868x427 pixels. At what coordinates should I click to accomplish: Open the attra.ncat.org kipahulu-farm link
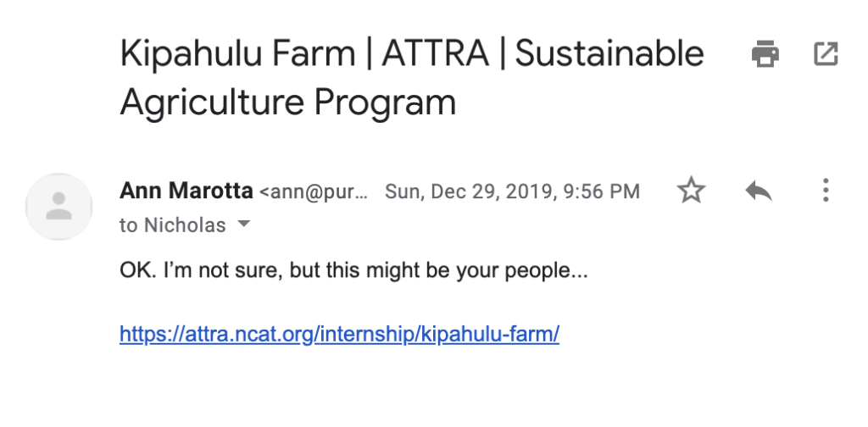(x=339, y=334)
